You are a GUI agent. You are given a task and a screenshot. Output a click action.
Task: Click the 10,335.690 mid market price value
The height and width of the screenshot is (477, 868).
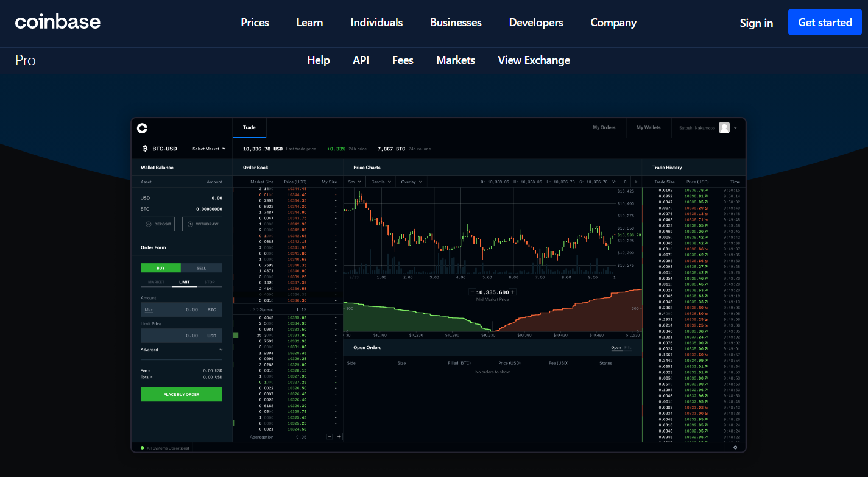pyautogui.click(x=492, y=292)
